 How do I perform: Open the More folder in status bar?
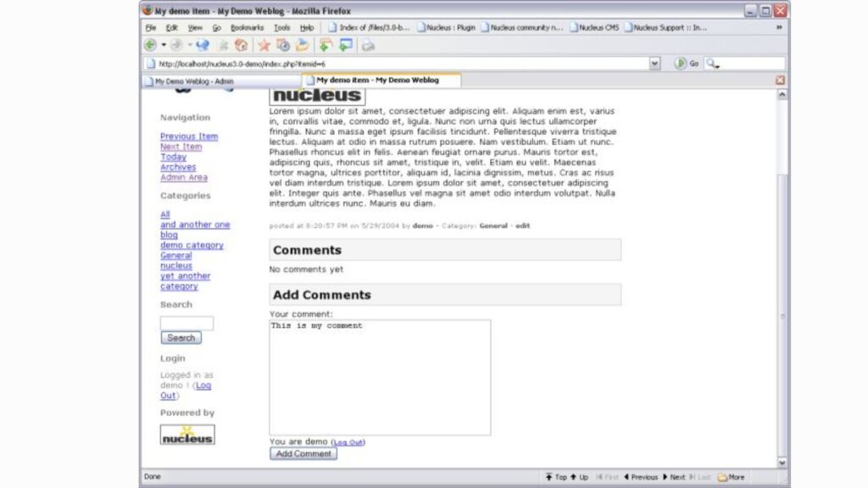(732, 477)
